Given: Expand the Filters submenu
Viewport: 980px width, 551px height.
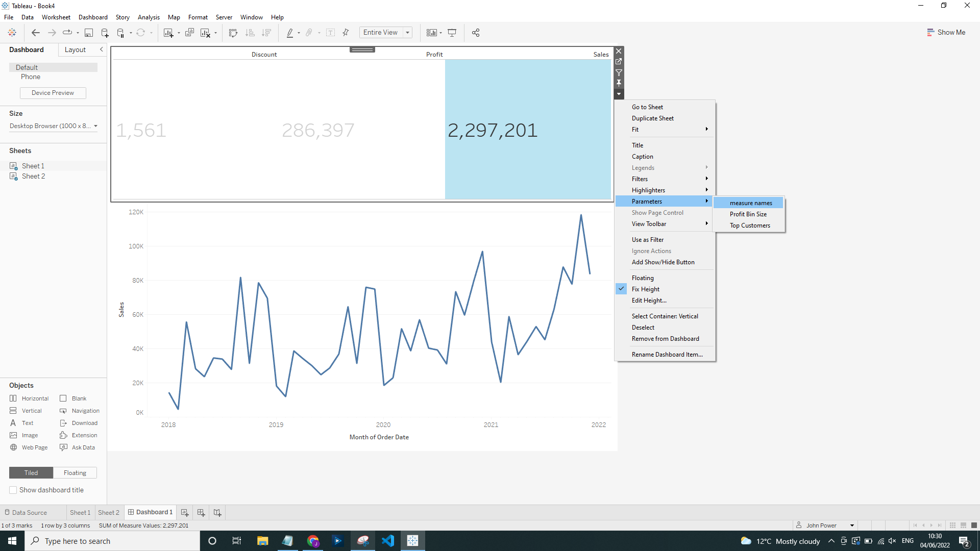Looking at the screenshot, I should (x=665, y=179).
